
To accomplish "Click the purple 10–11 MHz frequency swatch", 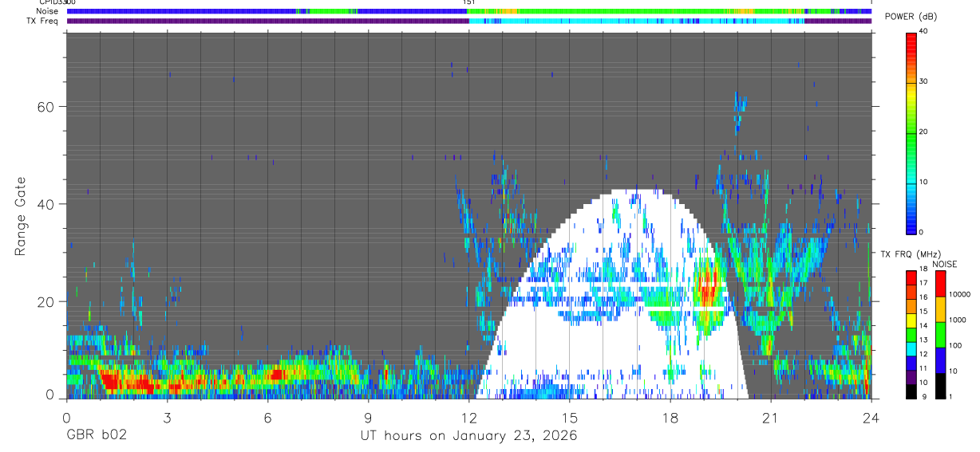I will tap(911, 378).
